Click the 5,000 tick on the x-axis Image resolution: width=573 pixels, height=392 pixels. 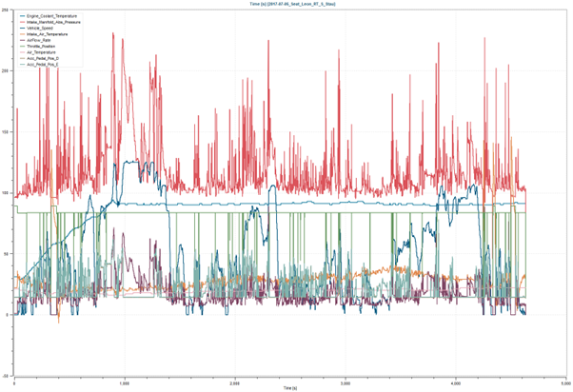click(564, 382)
